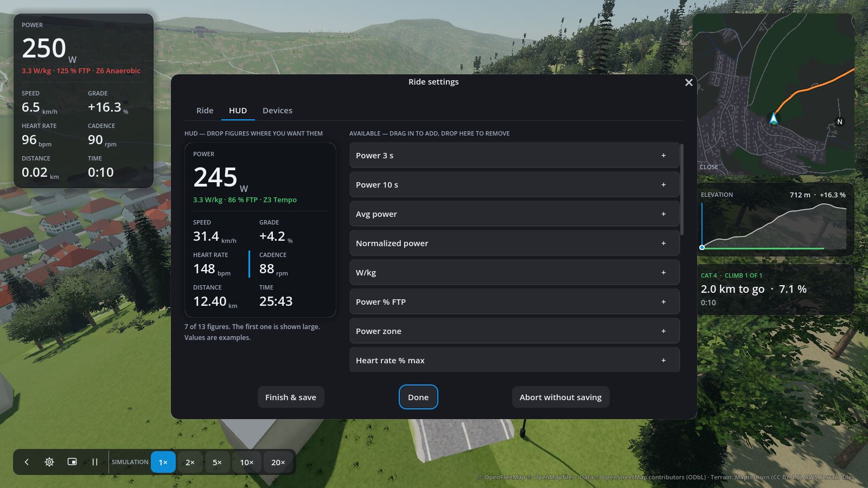Toggle picture-in-picture view icon
This screenshot has width=868, height=488.
point(72,462)
